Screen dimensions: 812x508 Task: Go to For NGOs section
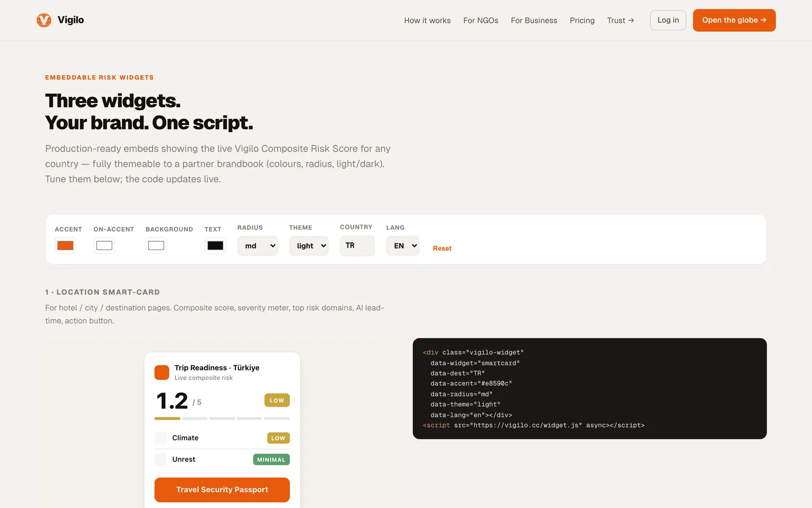[481, 20]
